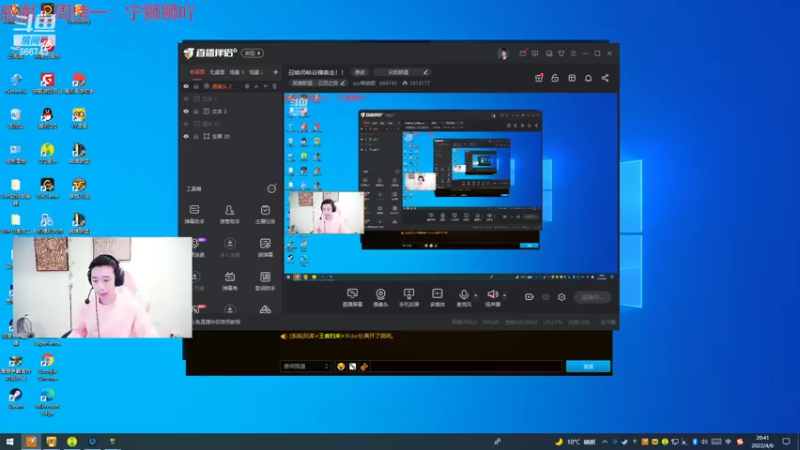Click the chat message input field
Image resolution: width=800 pixels, height=450 pixels.
(x=467, y=366)
